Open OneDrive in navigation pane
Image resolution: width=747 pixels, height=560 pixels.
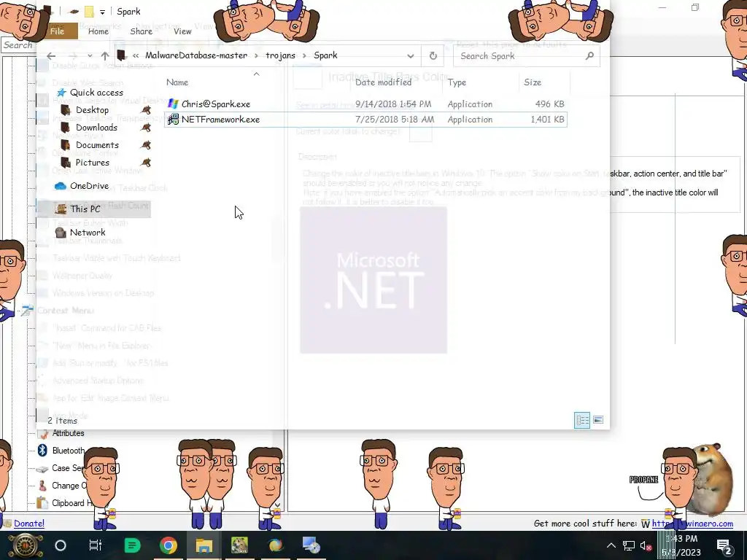click(89, 186)
